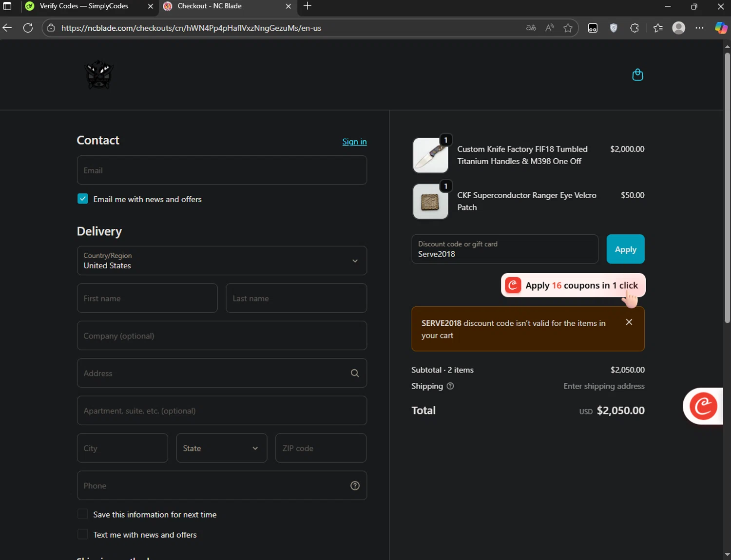731x560 pixels.
Task: Show the shipping info question icon
Action: point(450,386)
